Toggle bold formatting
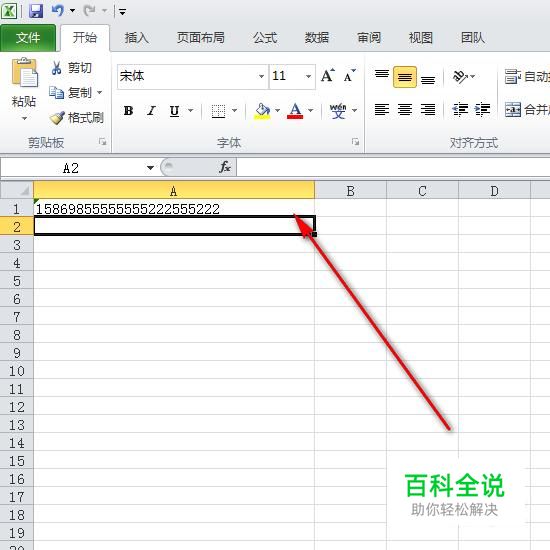The image size is (550, 550). coord(128,111)
